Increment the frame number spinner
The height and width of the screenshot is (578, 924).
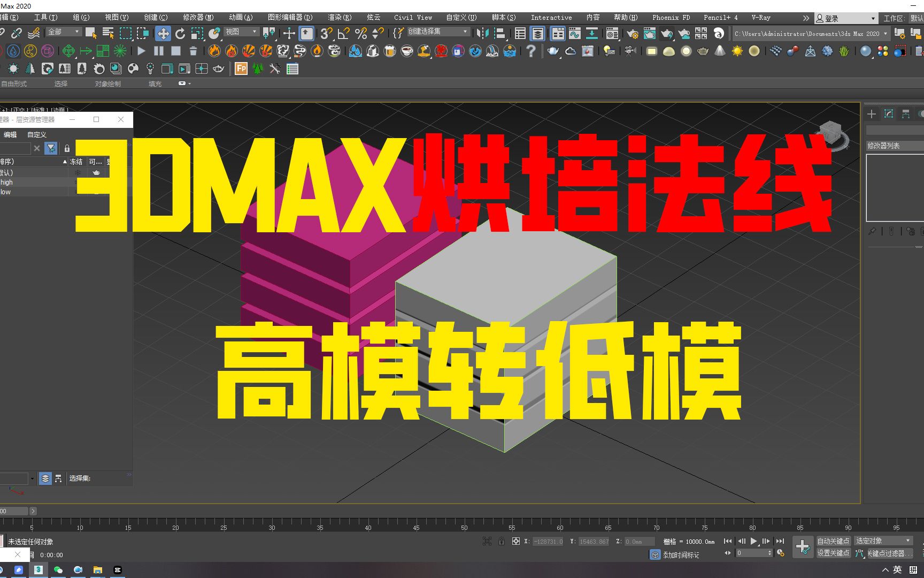click(x=769, y=551)
